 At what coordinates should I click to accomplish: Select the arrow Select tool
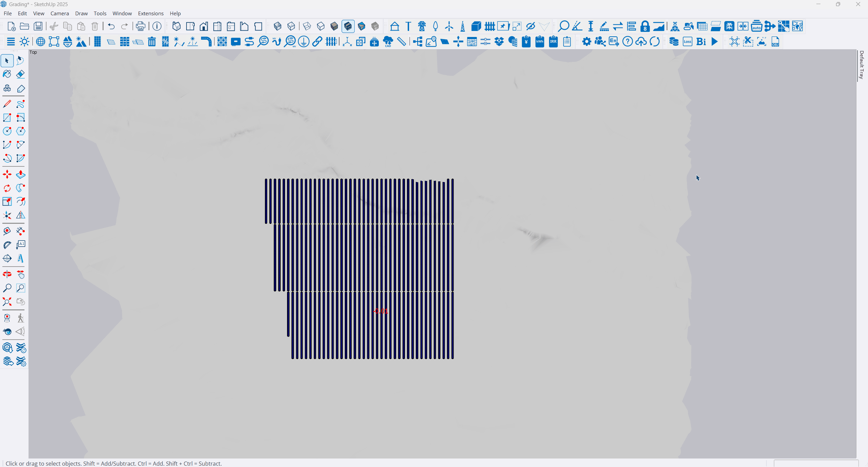pos(7,61)
